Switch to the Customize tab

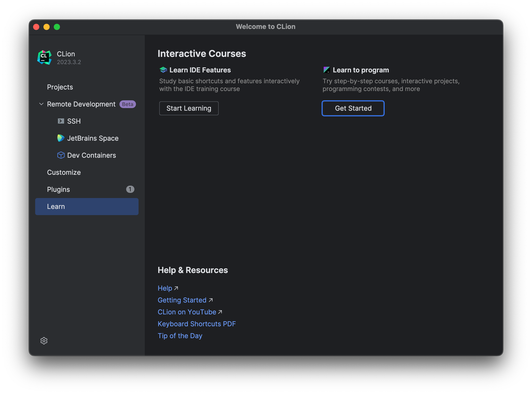[64, 172]
